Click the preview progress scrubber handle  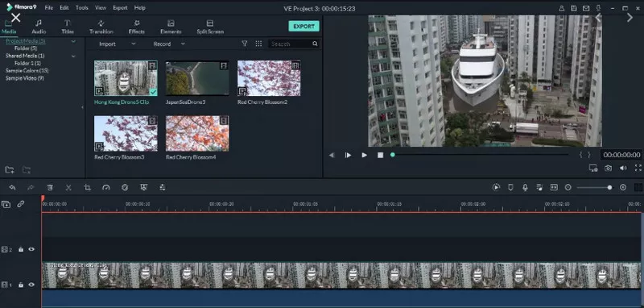click(x=393, y=155)
